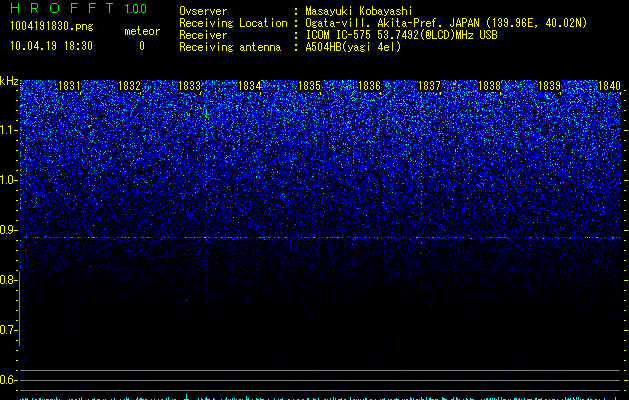Click the meteor count value 0
The height and width of the screenshot is (400, 629).
coord(142,46)
